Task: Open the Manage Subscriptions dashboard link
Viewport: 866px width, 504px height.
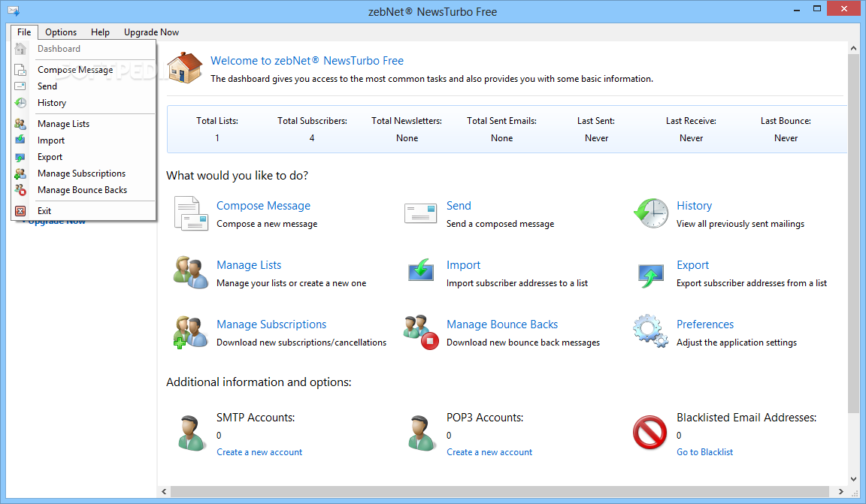Action: coord(271,324)
